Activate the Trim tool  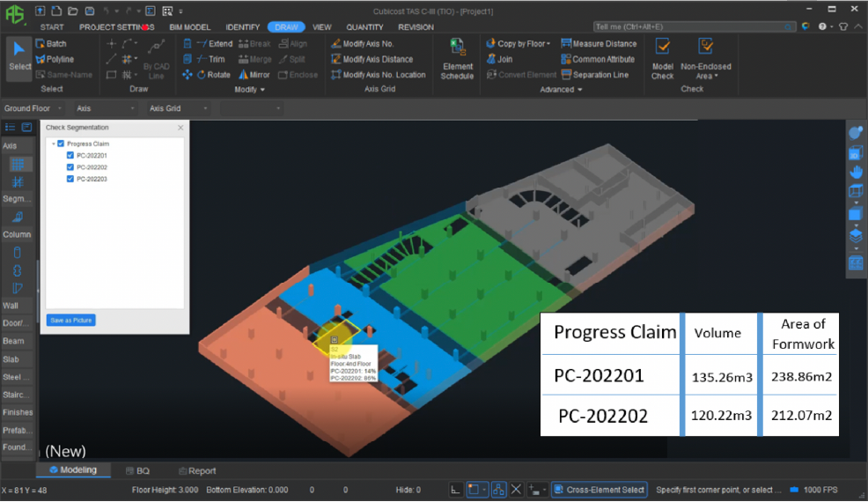pyautogui.click(x=210, y=59)
